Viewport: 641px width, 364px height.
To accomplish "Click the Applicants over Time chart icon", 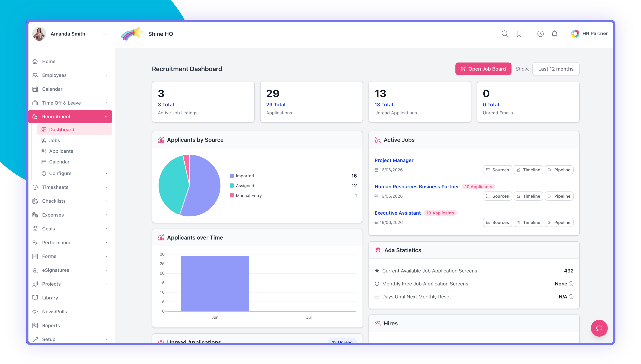I will (161, 237).
